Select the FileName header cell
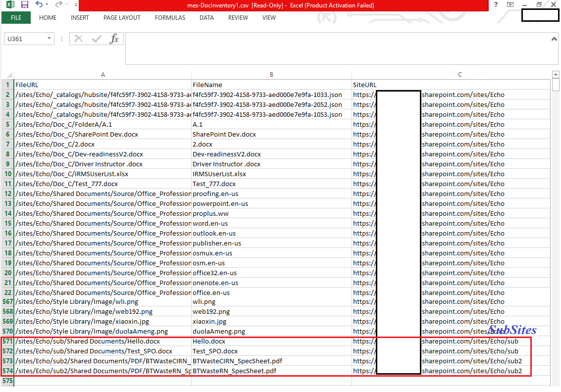This screenshot has height=392, width=561. (271, 85)
